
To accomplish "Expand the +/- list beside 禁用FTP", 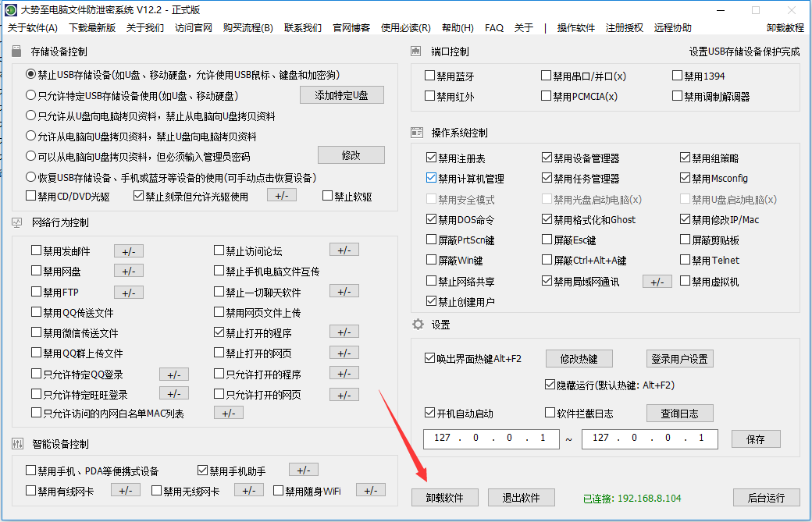I will [129, 293].
